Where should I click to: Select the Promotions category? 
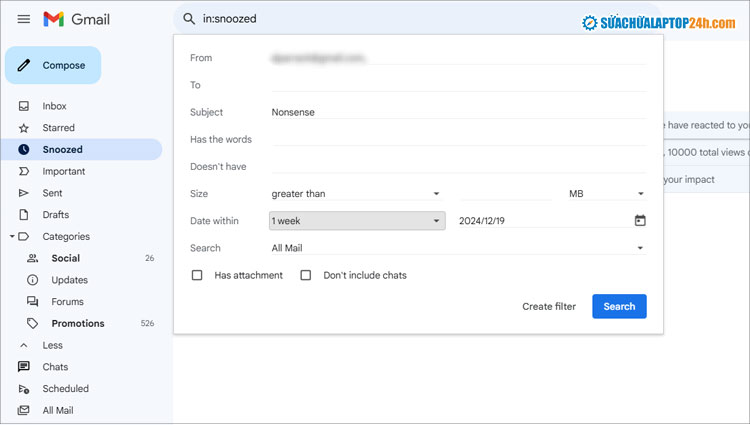pos(77,323)
